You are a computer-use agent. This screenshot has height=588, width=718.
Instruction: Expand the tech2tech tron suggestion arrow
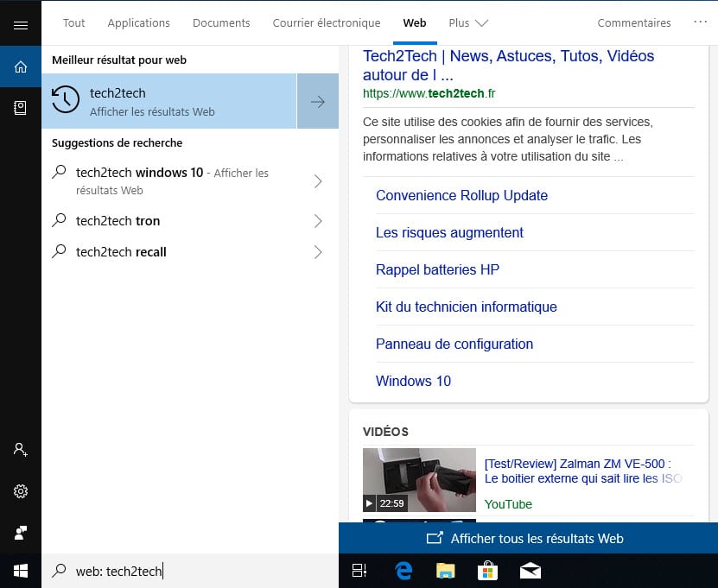point(318,221)
